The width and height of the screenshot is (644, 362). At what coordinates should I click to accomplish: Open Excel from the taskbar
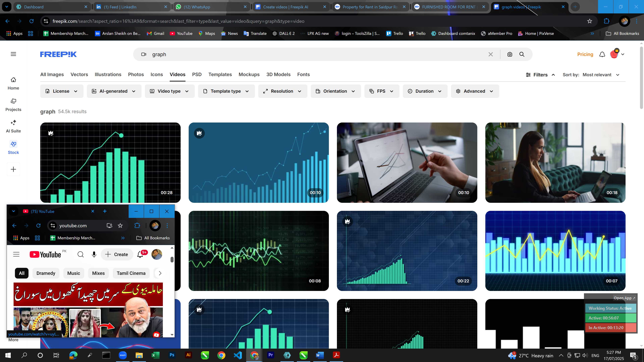(155, 355)
